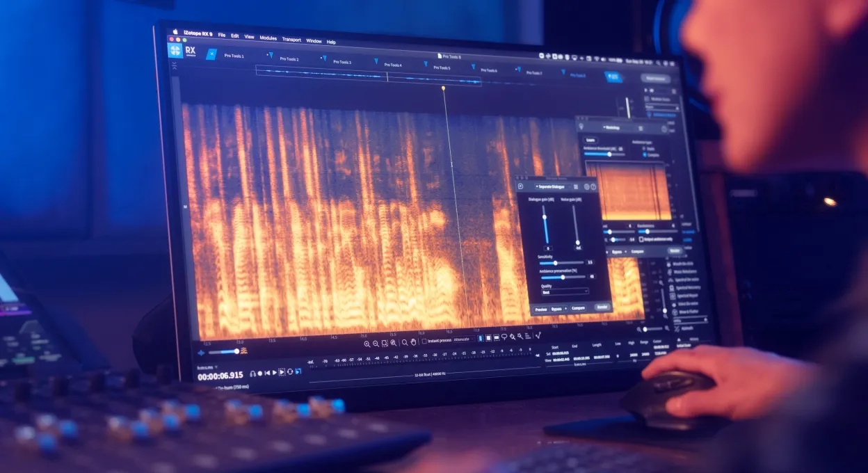Image resolution: width=868 pixels, height=473 pixels.
Task: Open the Window menu
Action: [x=314, y=40]
